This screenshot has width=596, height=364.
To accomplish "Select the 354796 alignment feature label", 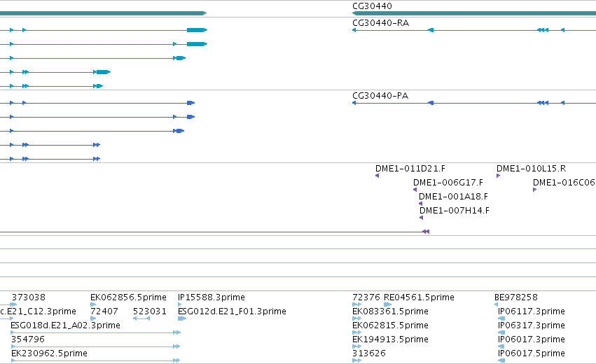I will [28, 339].
